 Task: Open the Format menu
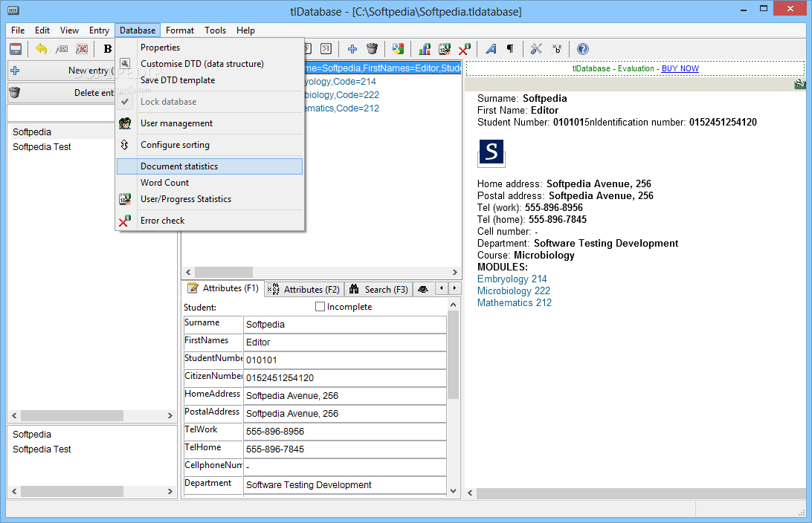click(180, 30)
